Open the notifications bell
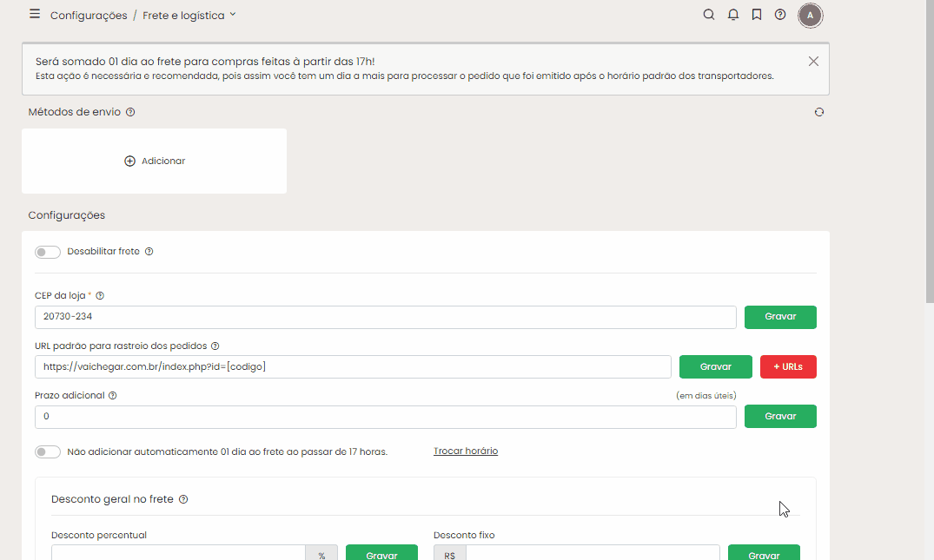934x560 pixels. click(x=733, y=15)
